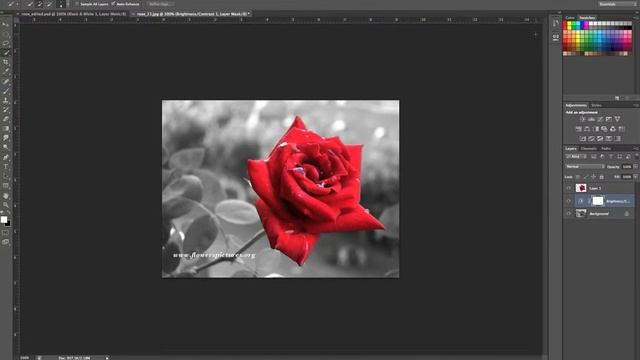Select the Eyedropper tool
The image size is (640, 360).
(x=6, y=70)
